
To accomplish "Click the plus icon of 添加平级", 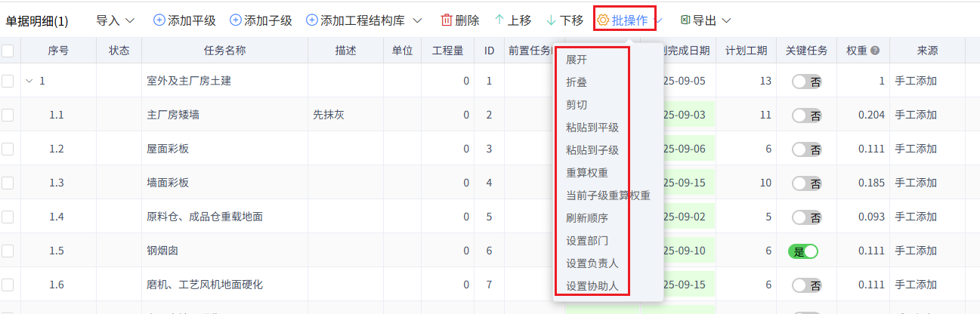I will [x=159, y=20].
